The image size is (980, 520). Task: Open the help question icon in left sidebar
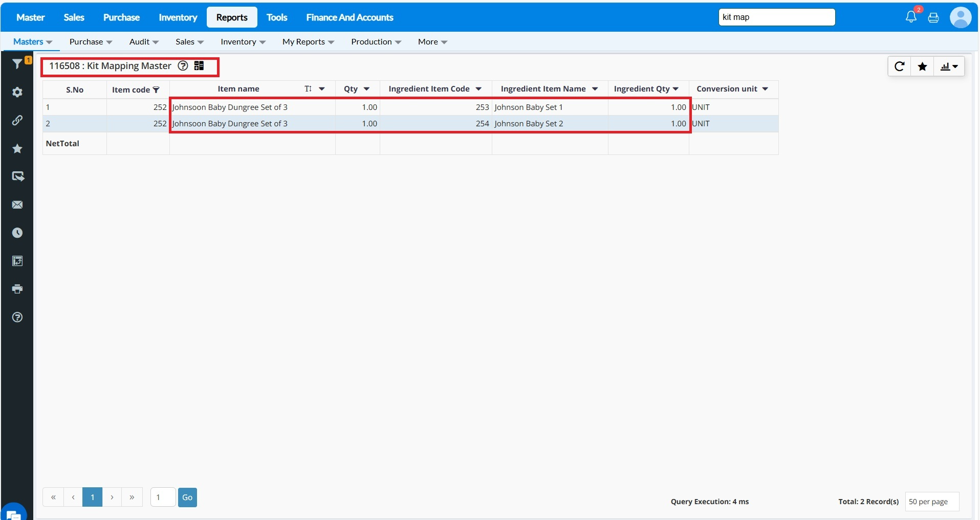click(17, 317)
